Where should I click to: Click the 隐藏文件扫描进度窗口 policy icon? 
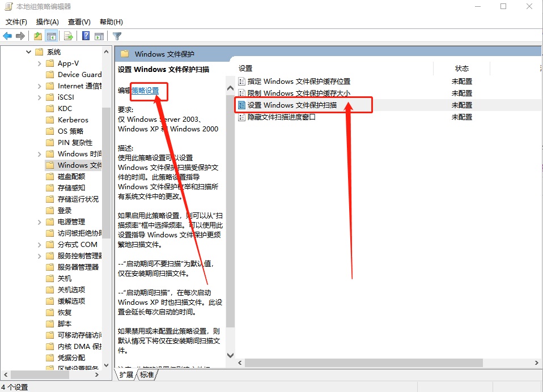[x=241, y=117]
